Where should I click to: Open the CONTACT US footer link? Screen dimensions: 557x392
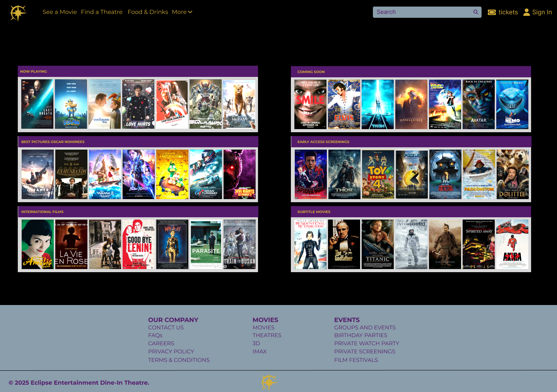tap(166, 327)
